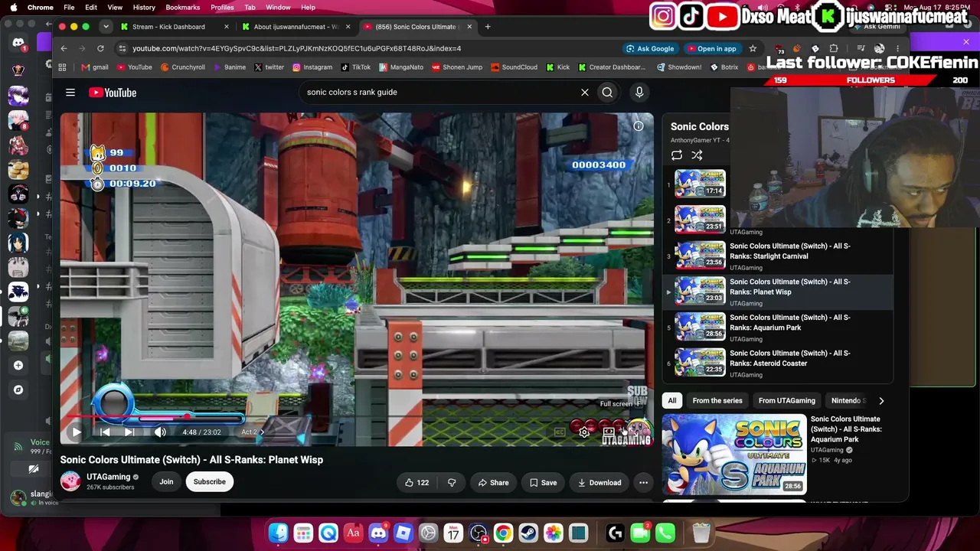Select the 'From UTAGaming' chip
Screen dimensions: 980x551
(786, 401)
